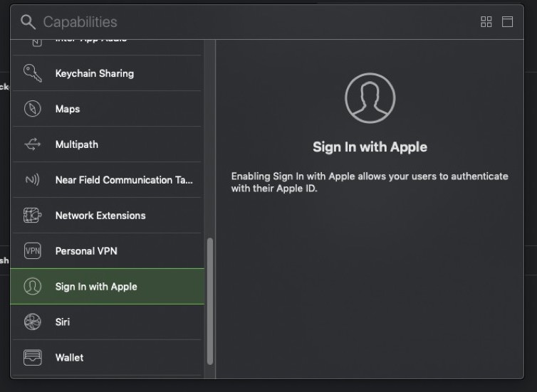This screenshot has width=537, height=392.
Task: Select Keychain Sharing capability
Action: tap(95, 73)
